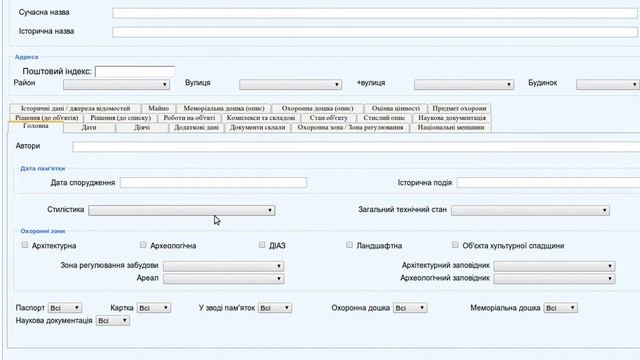Check the Архітектурна checkbox

tap(25, 245)
